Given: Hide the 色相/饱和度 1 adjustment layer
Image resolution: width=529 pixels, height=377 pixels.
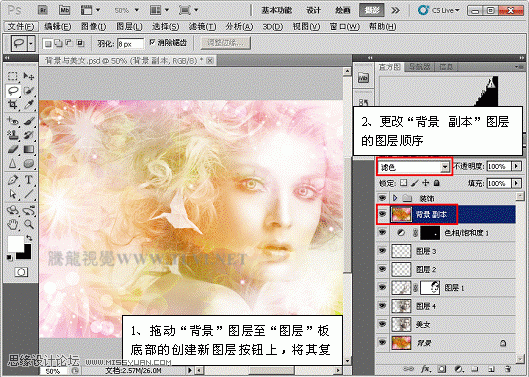Looking at the screenshot, I should [x=382, y=233].
